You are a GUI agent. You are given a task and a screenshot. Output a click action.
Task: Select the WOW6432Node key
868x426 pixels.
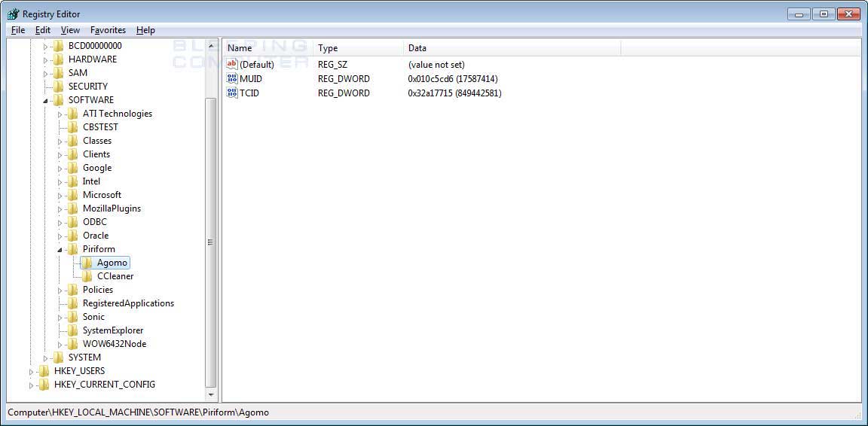[115, 344]
